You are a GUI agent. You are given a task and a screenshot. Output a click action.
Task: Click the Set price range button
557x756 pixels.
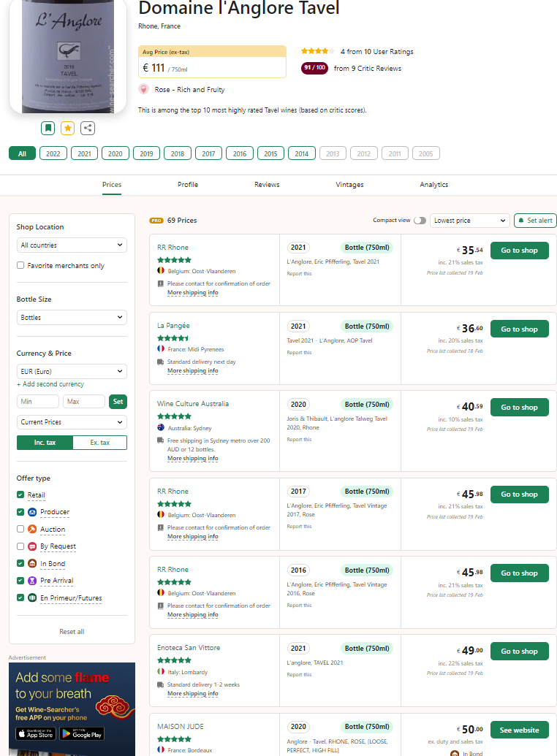pos(118,402)
